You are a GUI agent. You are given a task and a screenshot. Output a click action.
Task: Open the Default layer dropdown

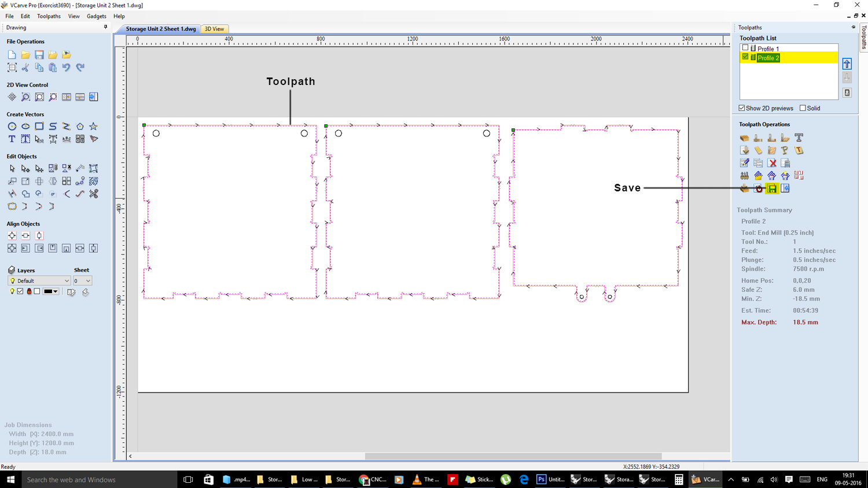[x=39, y=281]
